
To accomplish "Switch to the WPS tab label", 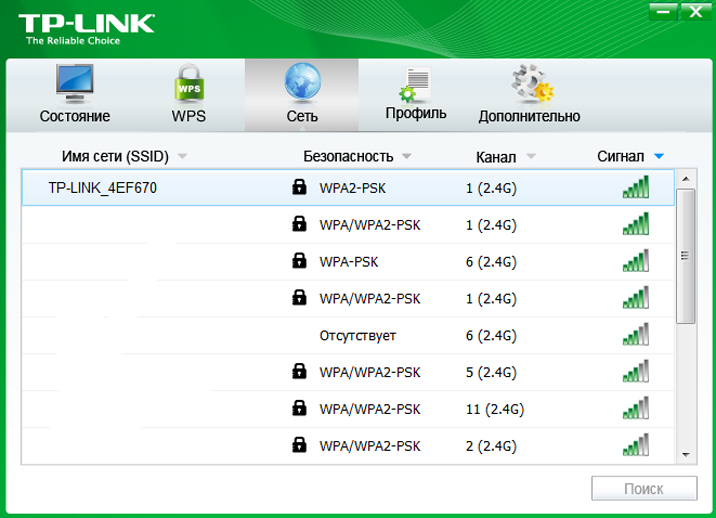I will pos(189,116).
